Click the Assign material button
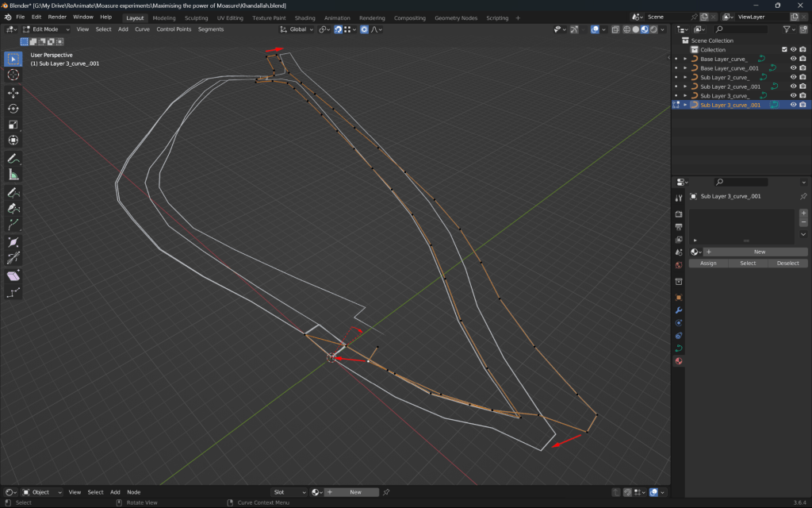 click(x=708, y=263)
